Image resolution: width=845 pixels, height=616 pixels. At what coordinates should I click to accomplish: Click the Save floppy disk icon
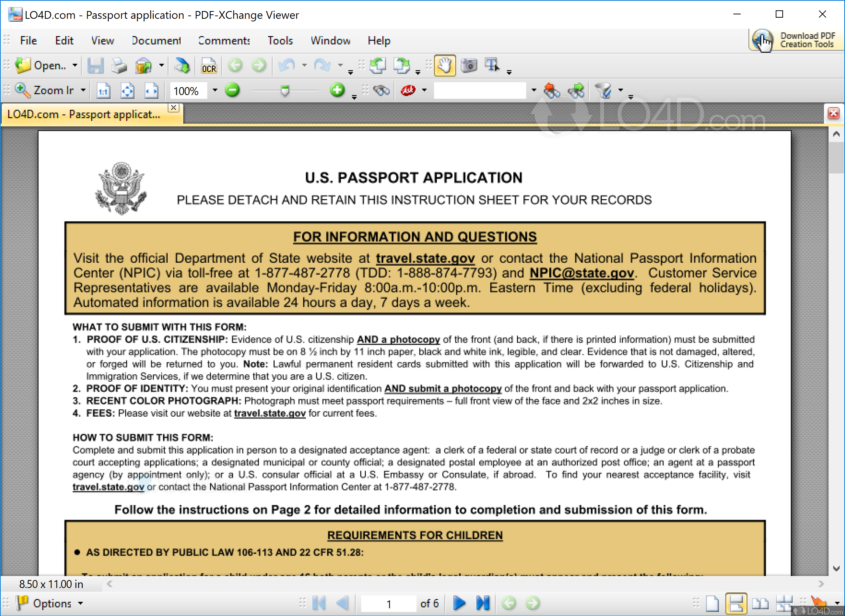click(95, 66)
